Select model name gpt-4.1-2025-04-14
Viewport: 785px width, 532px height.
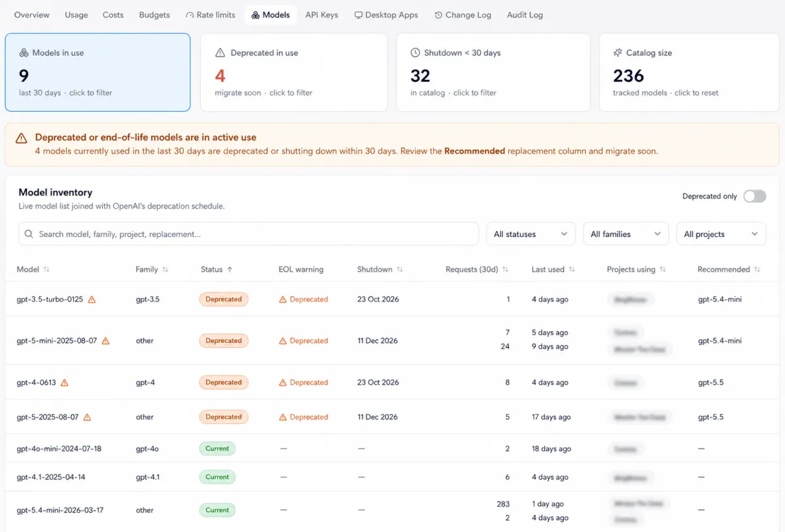click(51, 477)
